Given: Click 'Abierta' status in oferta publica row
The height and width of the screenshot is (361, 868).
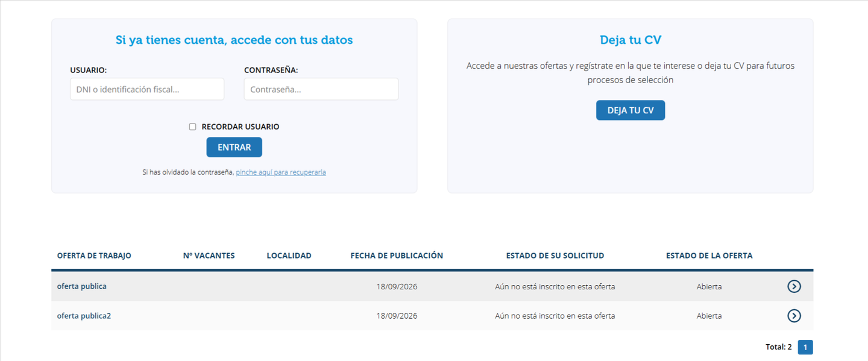Looking at the screenshot, I should click(x=709, y=287).
